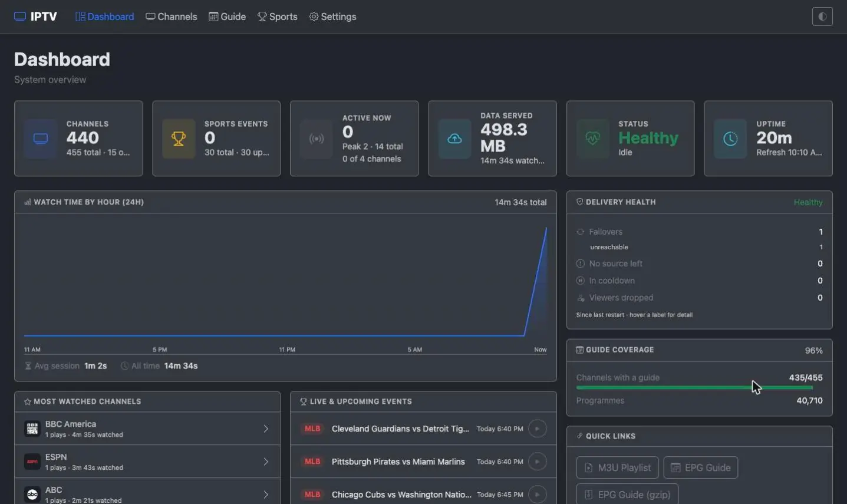Click the shield icon beside Delivery Health

(579, 202)
